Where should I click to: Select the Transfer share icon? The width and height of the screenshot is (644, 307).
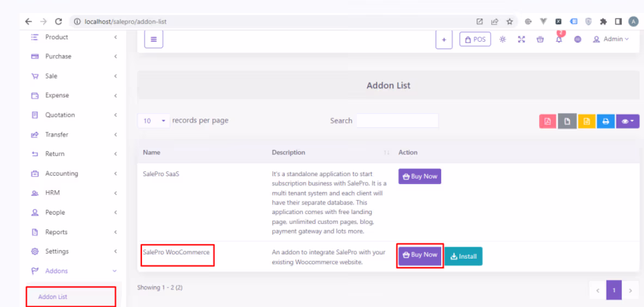(x=35, y=135)
